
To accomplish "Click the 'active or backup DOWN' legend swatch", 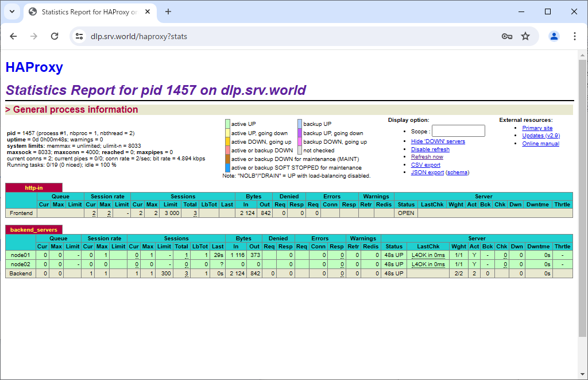I will (227, 150).
